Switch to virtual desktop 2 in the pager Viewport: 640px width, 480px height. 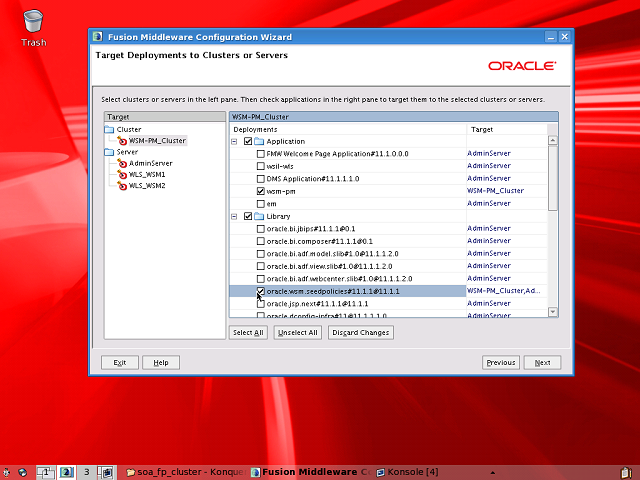coord(66,472)
